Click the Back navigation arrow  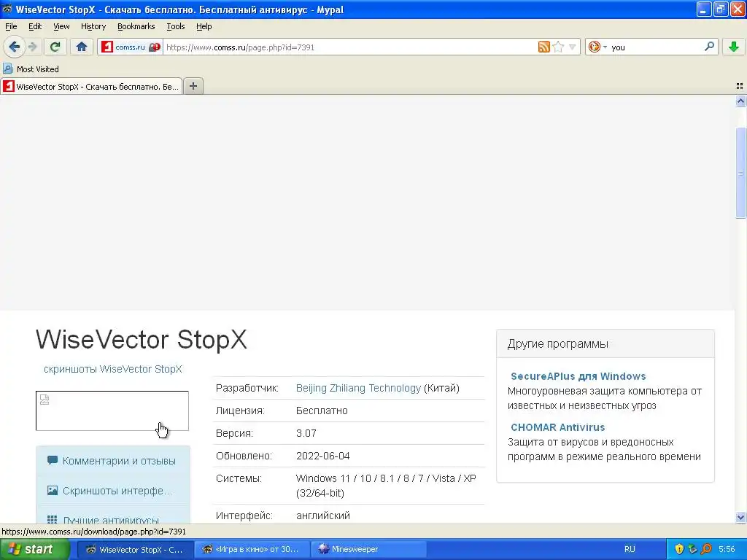pos(14,47)
